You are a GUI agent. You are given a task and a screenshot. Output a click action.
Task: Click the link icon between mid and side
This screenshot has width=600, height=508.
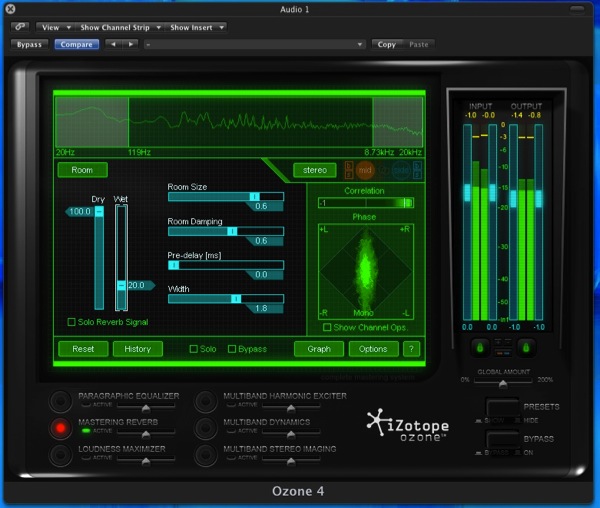click(x=383, y=170)
